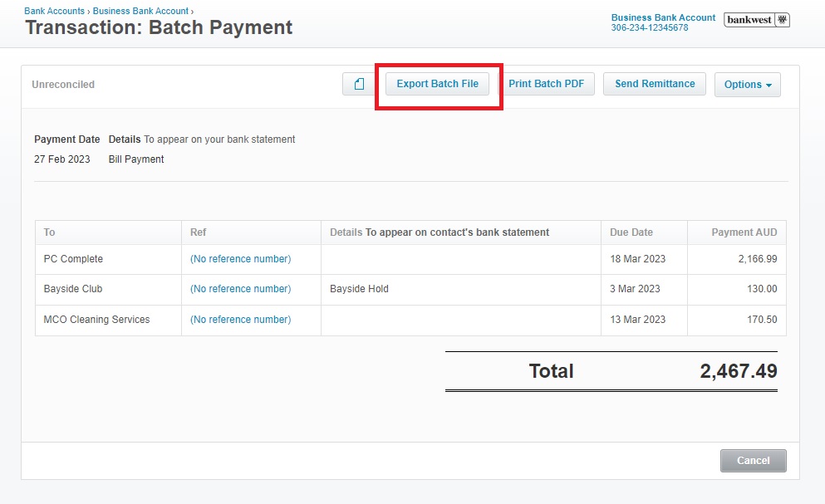This screenshot has height=504, width=825.
Task: Open Business Bank Account breadcrumb link
Action: (x=140, y=11)
